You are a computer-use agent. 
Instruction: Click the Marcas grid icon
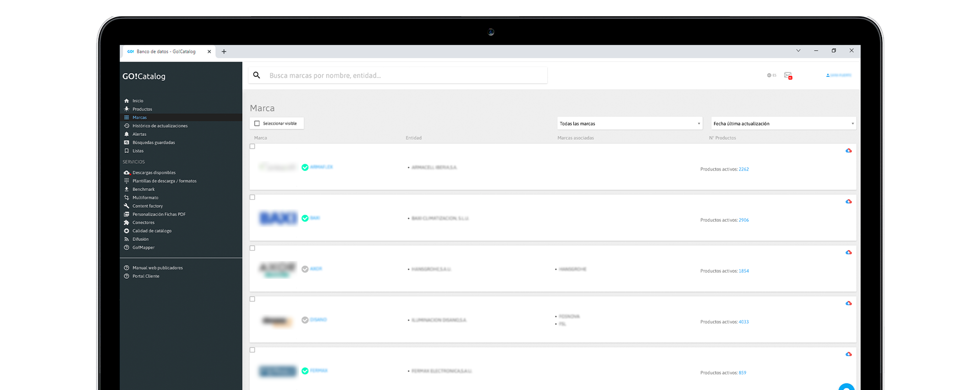point(127,117)
